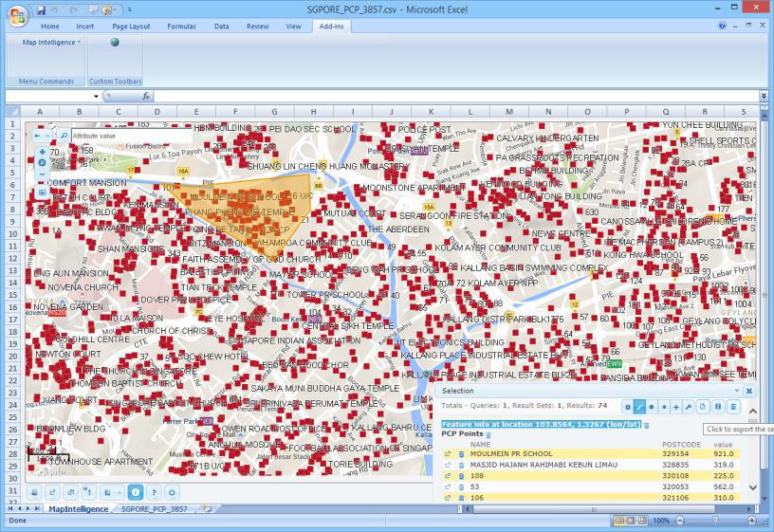Image resolution: width=774 pixels, height=532 pixels.
Task: Open the View ribbon tab
Action: click(x=293, y=27)
